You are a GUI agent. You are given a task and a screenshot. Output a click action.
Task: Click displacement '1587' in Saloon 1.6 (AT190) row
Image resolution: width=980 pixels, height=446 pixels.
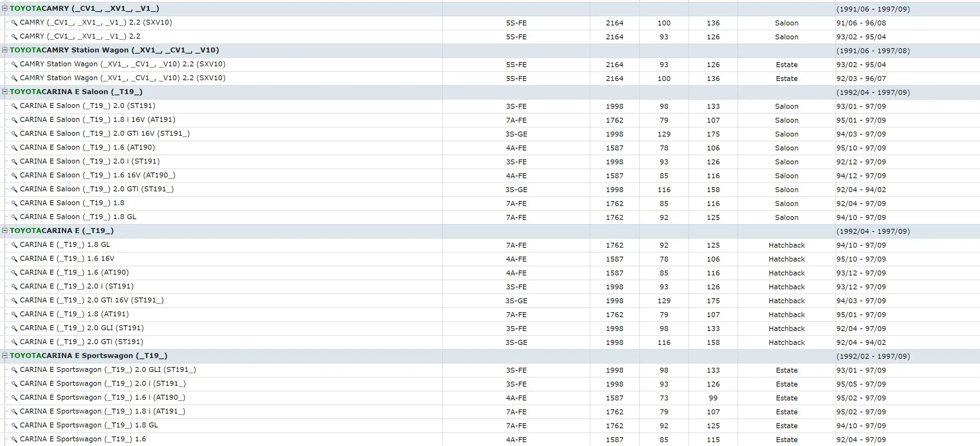click(x=614, y=148)
